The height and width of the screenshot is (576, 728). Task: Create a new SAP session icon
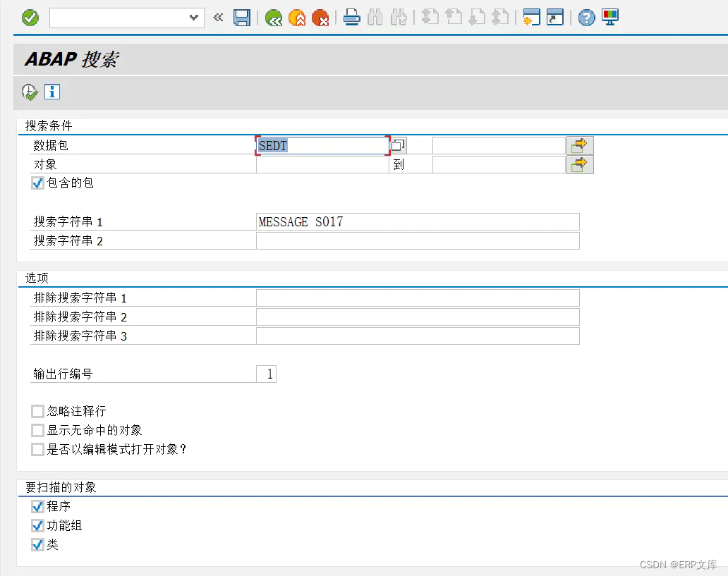(x=533, y=18)
